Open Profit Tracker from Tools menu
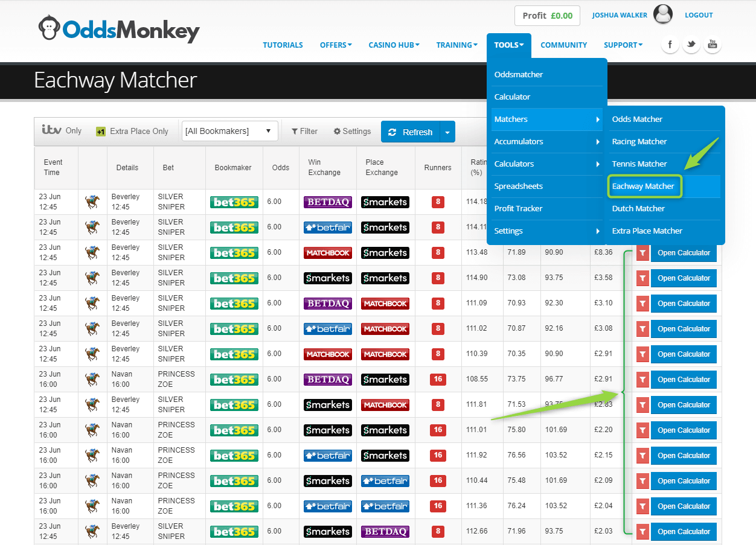The image size is (756, 545). 547,208
